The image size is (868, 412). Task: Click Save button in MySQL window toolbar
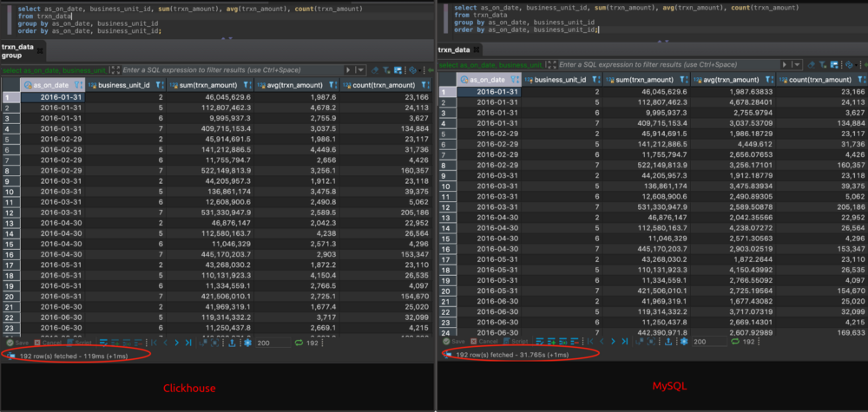pos(454,341)
